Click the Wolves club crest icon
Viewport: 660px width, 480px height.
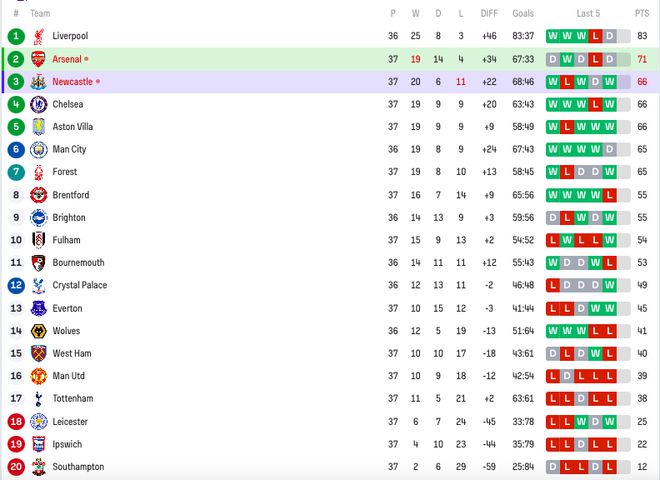pos(39,331)
